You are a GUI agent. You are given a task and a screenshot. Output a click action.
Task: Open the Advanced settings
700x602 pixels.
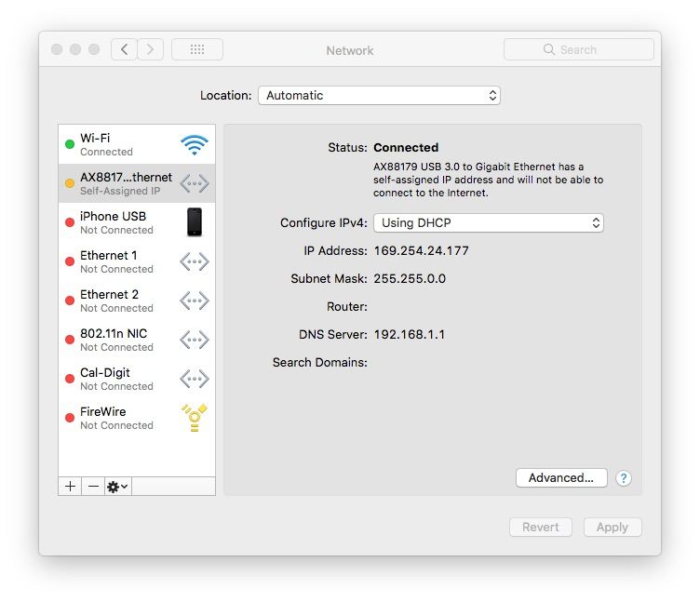tap(560, 478)
